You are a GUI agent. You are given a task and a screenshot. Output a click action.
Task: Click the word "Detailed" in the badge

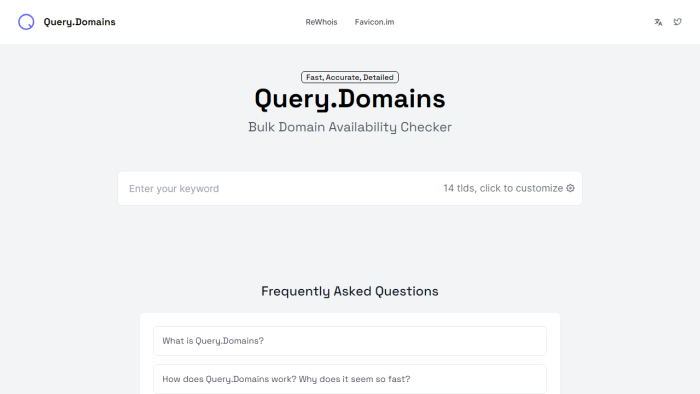pyautogui.click(x=378, y=77)
